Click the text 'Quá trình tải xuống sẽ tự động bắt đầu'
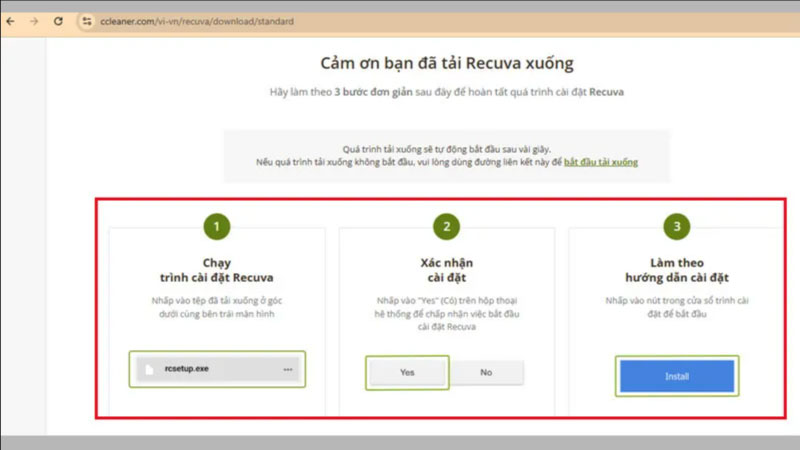Viewport: 800px width, 450px height. point(447,149)
